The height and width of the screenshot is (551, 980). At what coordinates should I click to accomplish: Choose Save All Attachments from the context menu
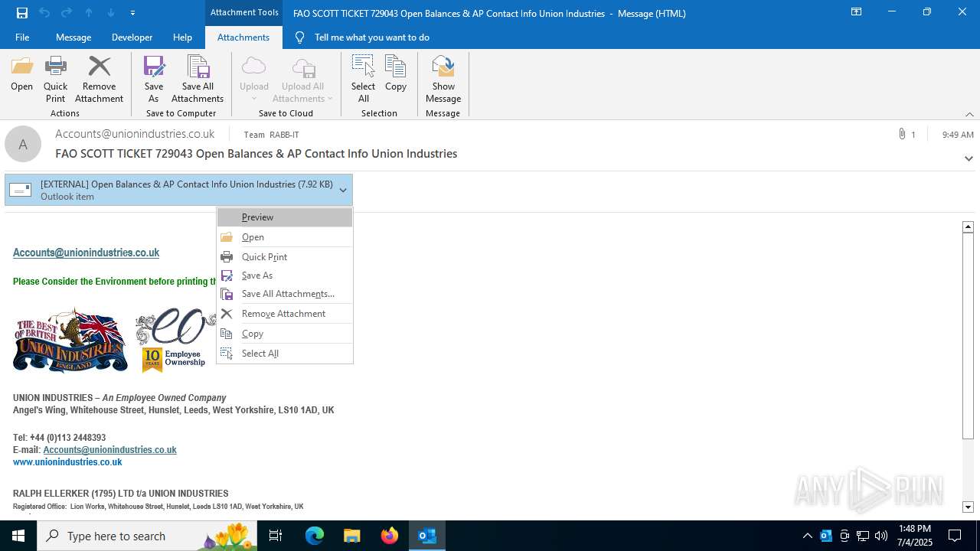click(285, 294)
